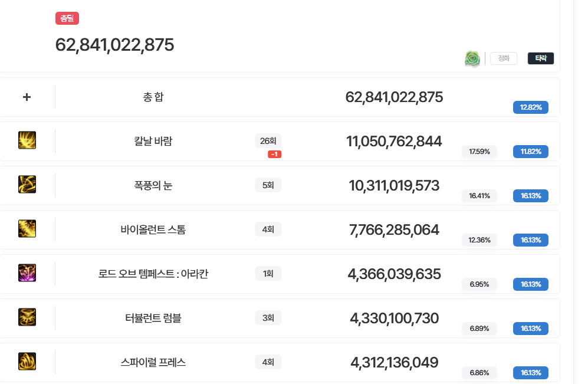Expand the 총 합 row with plus
Viewport: 588px width, 384px height.
point(27,97)
